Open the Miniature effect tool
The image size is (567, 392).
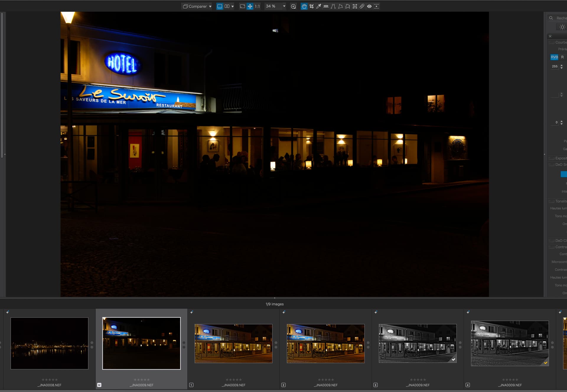[377, 6]
